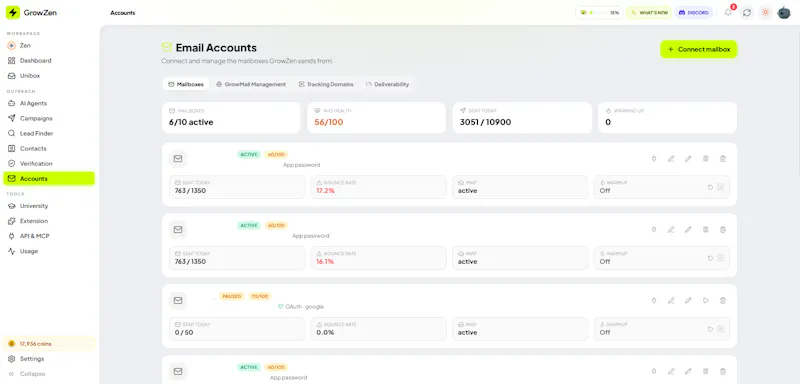Switch to the Mailboxes tab
800x384 pixels.
[186, 84]
